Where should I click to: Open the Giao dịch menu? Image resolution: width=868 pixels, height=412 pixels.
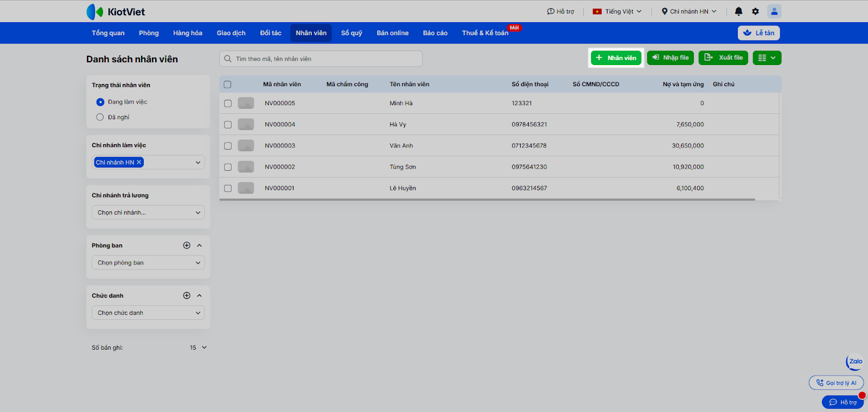coord(231,33)
